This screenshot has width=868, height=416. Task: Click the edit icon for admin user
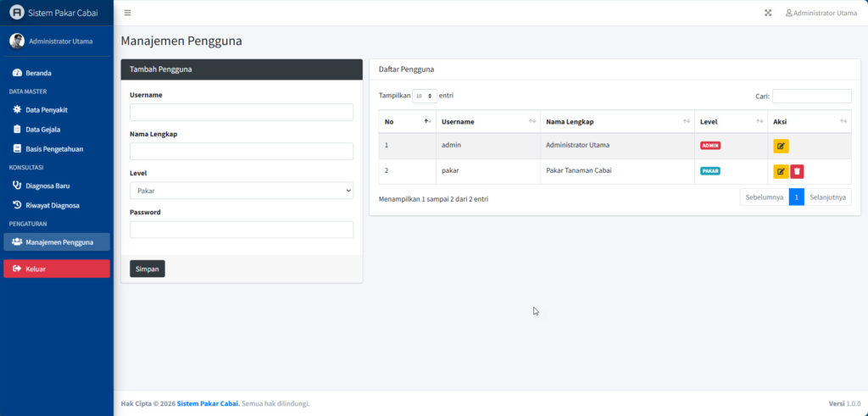point(781,146)
